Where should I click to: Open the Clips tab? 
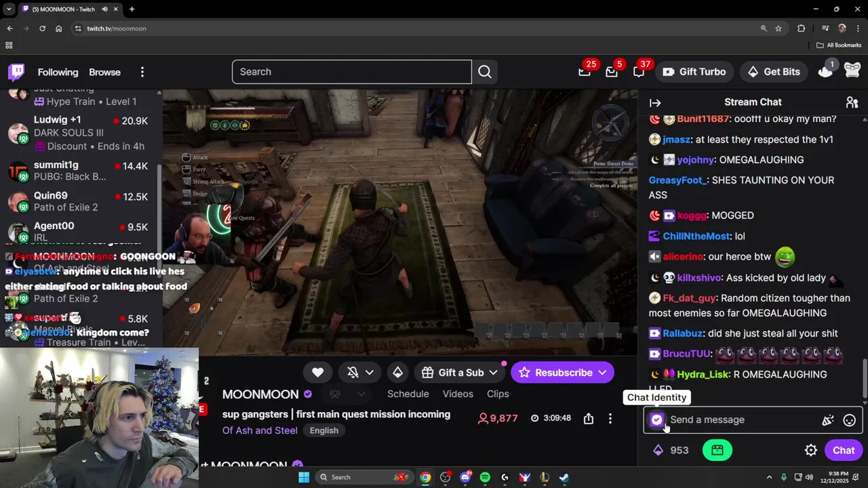[x=498, y=394]
